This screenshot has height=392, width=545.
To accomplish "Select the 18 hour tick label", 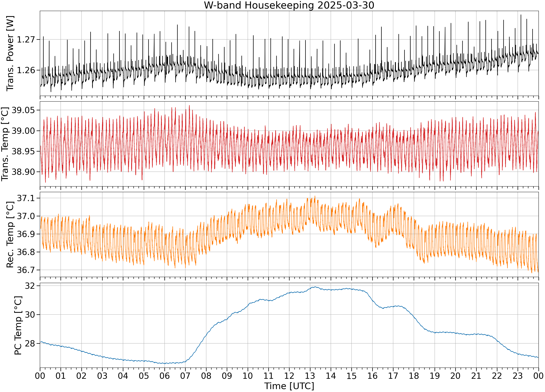I will click(414, 376).
